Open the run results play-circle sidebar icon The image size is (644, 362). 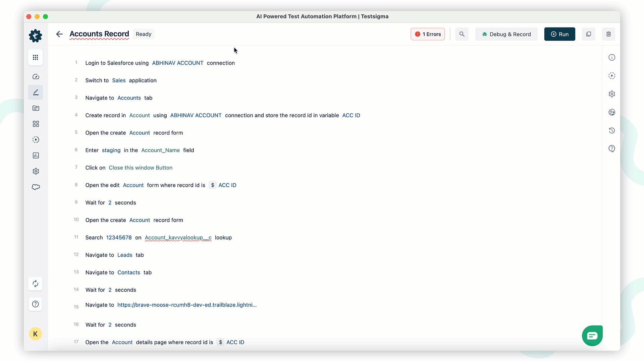pos(36,140)
